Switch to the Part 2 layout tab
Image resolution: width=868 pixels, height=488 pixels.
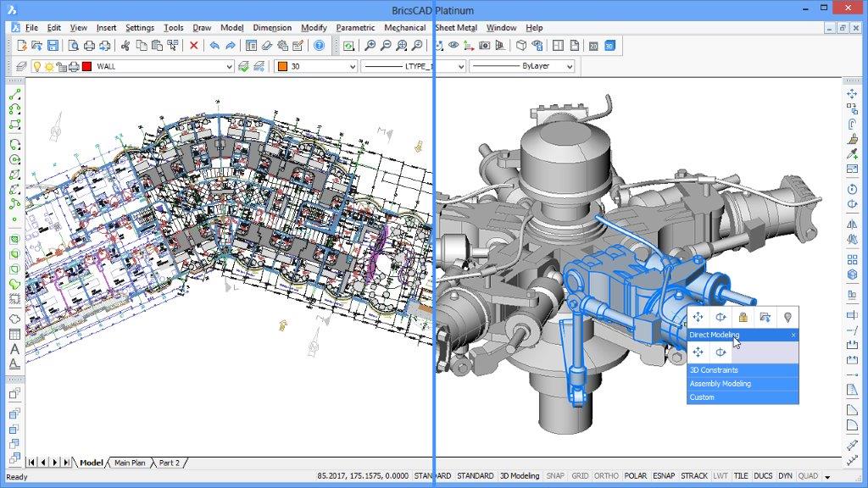coord(170,463)
